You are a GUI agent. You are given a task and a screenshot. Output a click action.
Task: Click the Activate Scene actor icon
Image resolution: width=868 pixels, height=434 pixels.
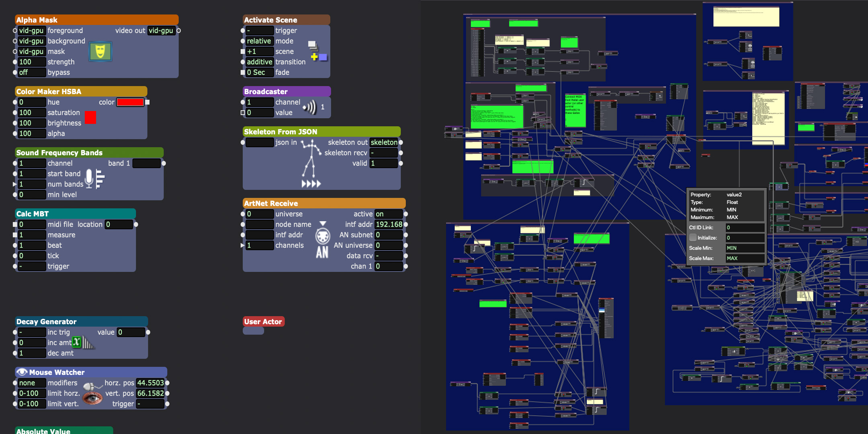click(x=317, y=51)
